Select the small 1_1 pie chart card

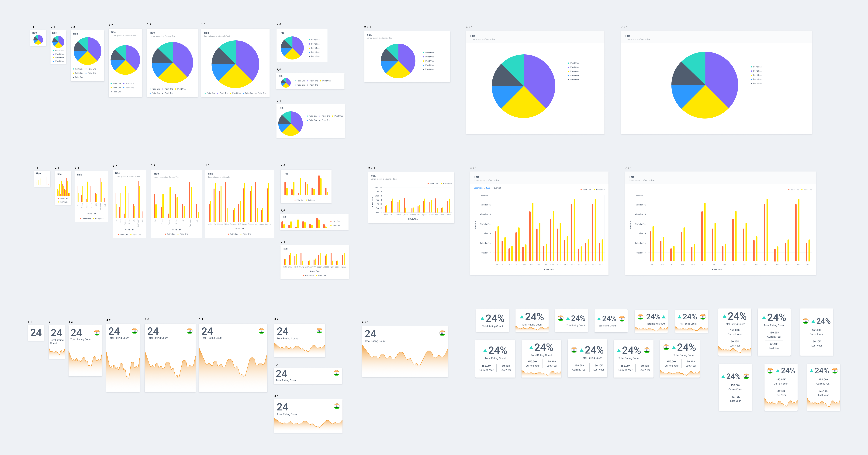[x=38, y=38]
